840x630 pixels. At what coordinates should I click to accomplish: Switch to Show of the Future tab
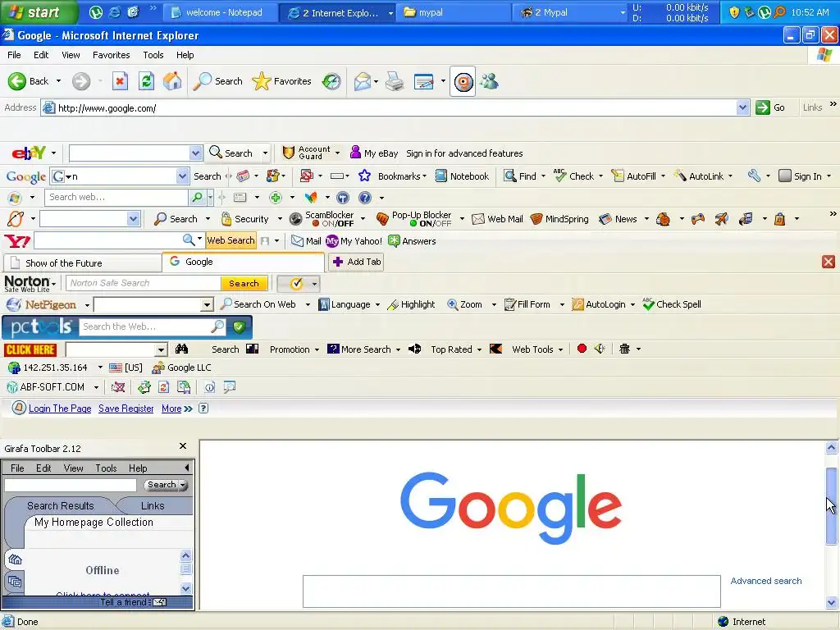click(x=83, y=263)
